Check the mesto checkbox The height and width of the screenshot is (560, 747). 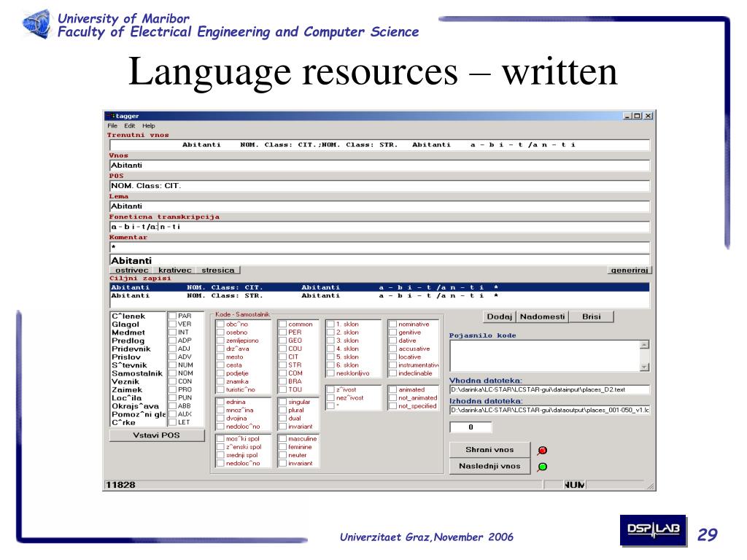(x=220, y=357)
